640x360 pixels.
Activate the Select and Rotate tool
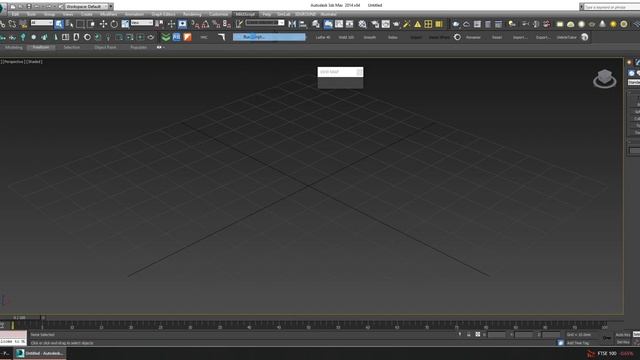(114, 24)
